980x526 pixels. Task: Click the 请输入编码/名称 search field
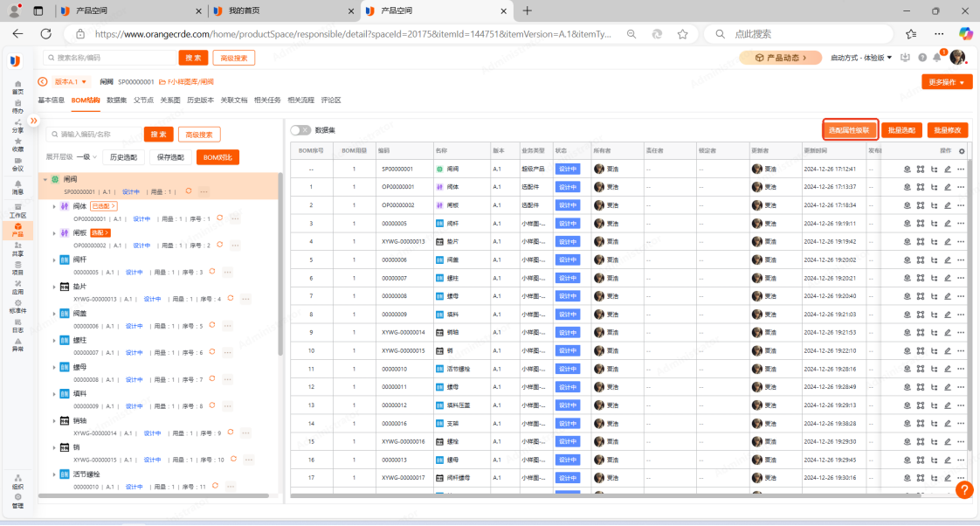pyautogui.click(x=96, y=135)
